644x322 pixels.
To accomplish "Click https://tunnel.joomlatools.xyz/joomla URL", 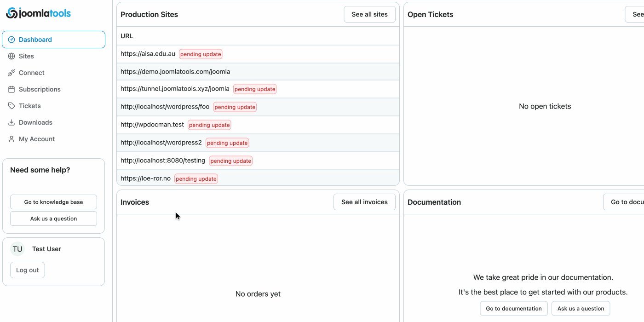I will (x=175, y=89).
